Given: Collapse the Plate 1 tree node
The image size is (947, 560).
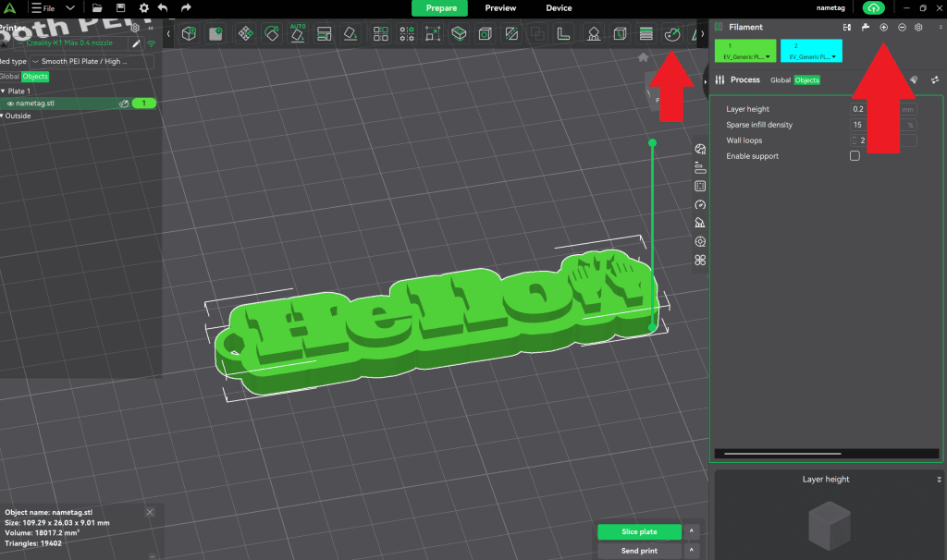Looking at the screenshot, I should pos(3,91).
